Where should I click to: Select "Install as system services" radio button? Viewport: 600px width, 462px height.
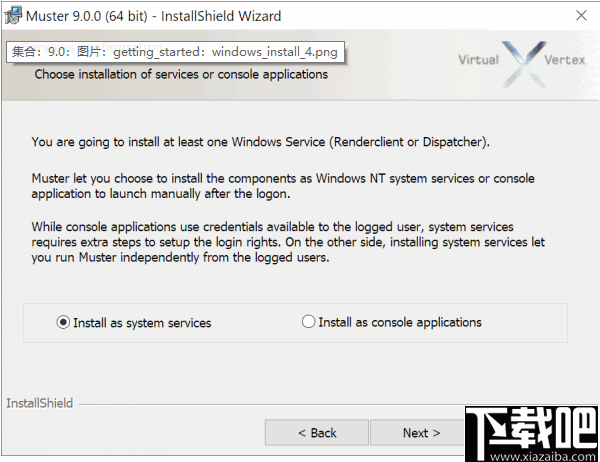(x=64, y=323)
